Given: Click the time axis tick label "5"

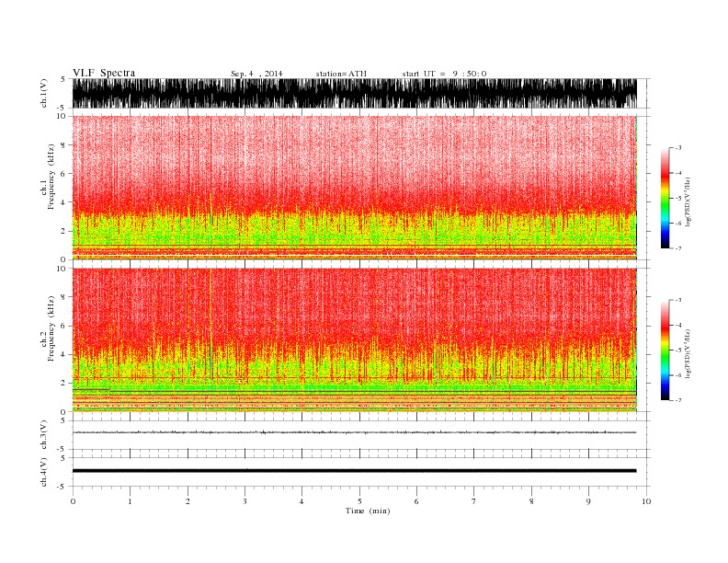Looking at the screenshot, I should (x=359, y=501).
